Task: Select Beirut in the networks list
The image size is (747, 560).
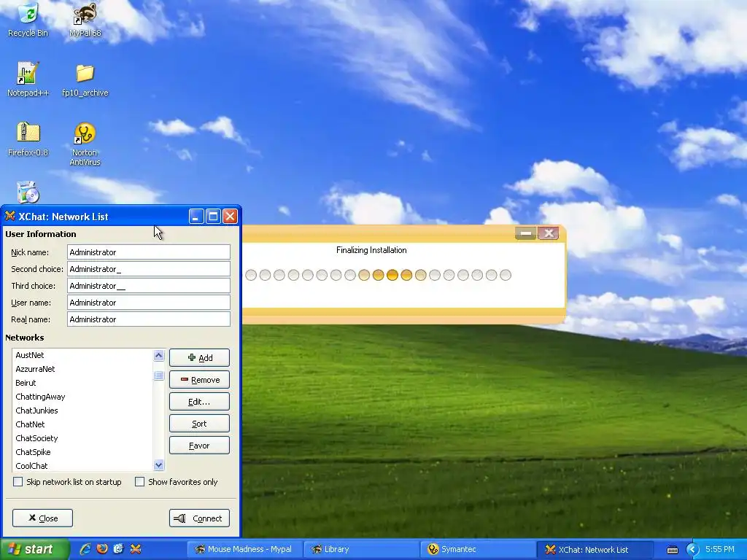Action: tap(82, 382)
